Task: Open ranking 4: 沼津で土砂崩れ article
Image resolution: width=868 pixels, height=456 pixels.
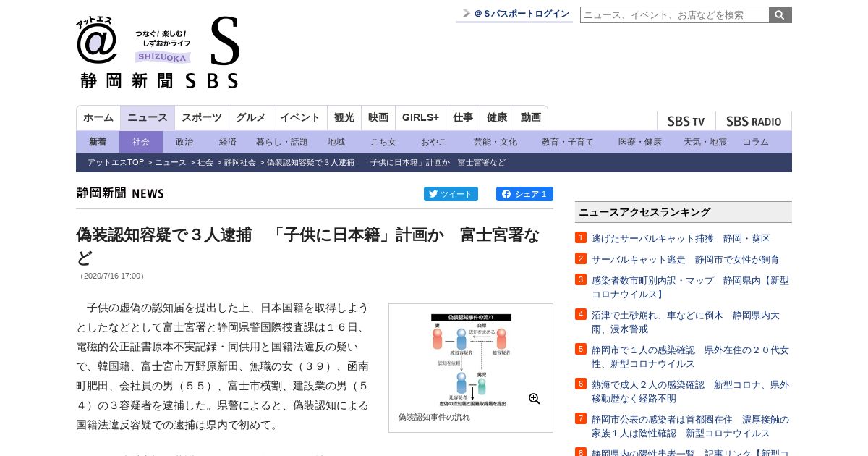Action: pos(686,322)
